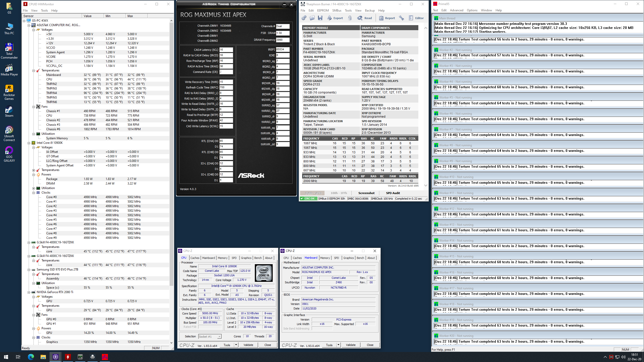Switch to Memory tab in left CPU-Z
This screenshot has width=644, height=362.
click(222, 258)
